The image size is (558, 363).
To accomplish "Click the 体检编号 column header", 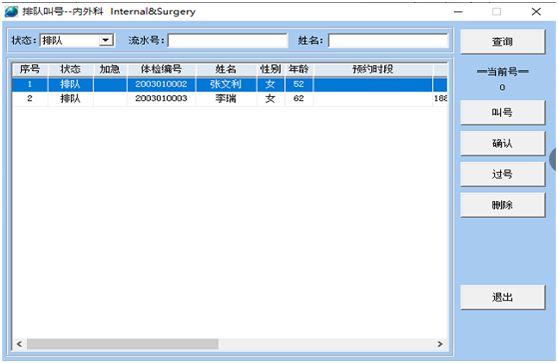I will [161, 69].
